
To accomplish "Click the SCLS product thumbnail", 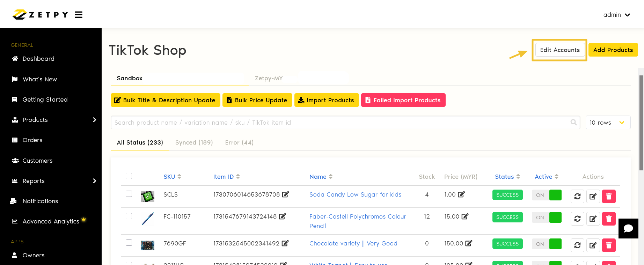I will [148, 196].
